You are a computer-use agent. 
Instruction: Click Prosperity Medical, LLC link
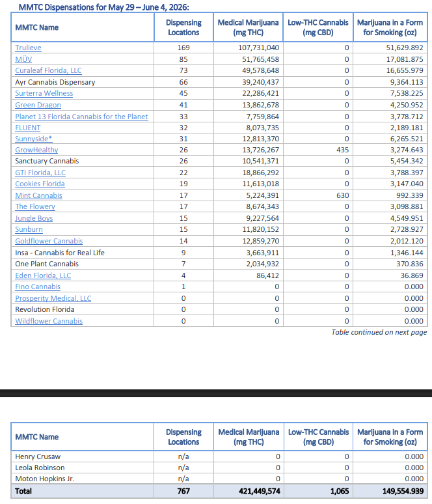click(53, 298)
